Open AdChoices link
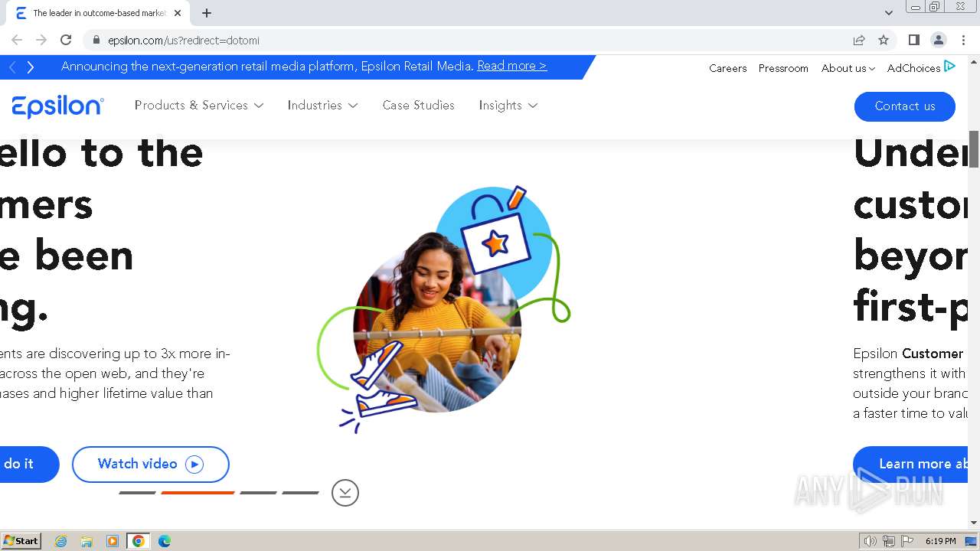This screenshot has height=551, width=980. coord(913,68)
